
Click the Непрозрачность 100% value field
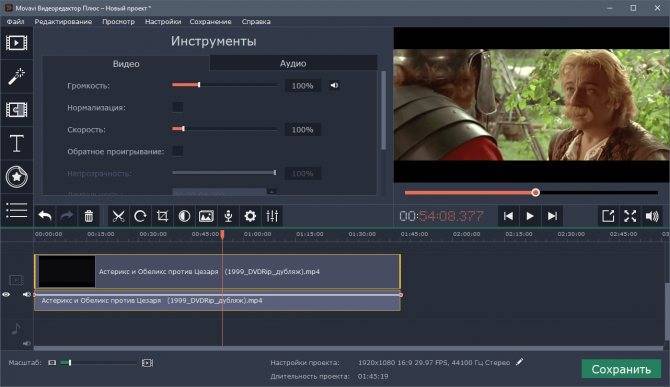click(303, 173)
